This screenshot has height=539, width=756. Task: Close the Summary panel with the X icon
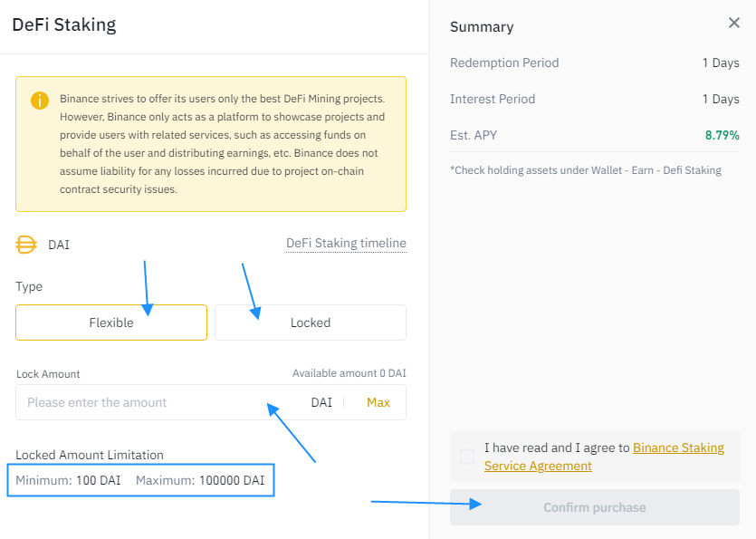734,24
